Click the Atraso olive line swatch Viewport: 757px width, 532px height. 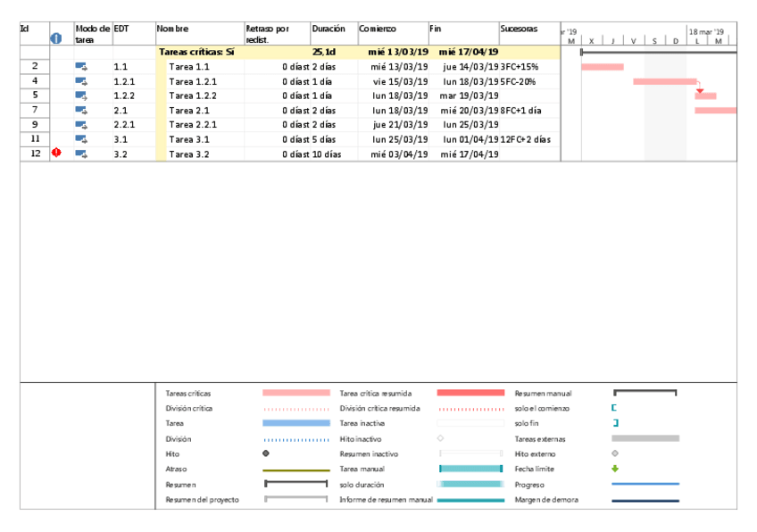pyautogui.click(x=296, y=470)
